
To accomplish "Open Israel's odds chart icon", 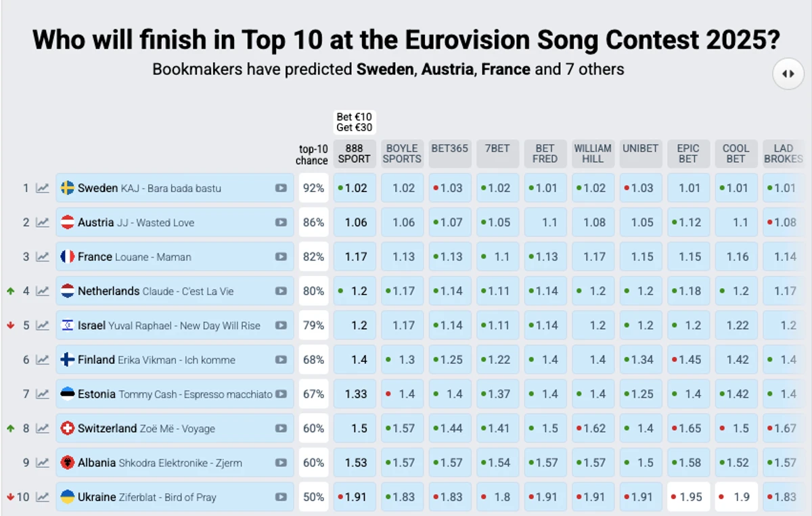I will (43, 325).
